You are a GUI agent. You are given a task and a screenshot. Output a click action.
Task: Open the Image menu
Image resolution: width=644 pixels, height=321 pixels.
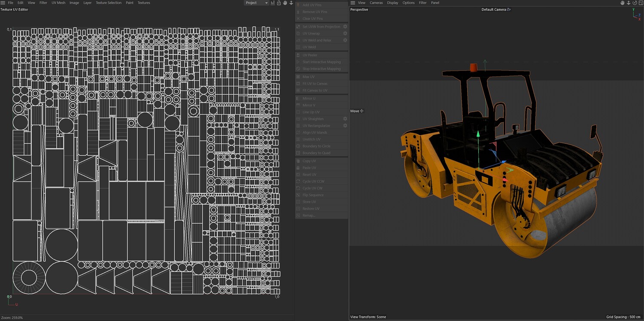point(74,3)
